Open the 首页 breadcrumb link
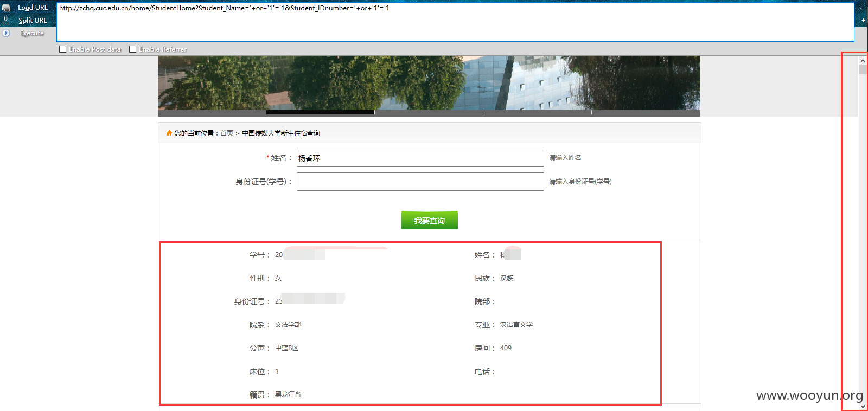 pyautogui.click(x=227, y=133)
